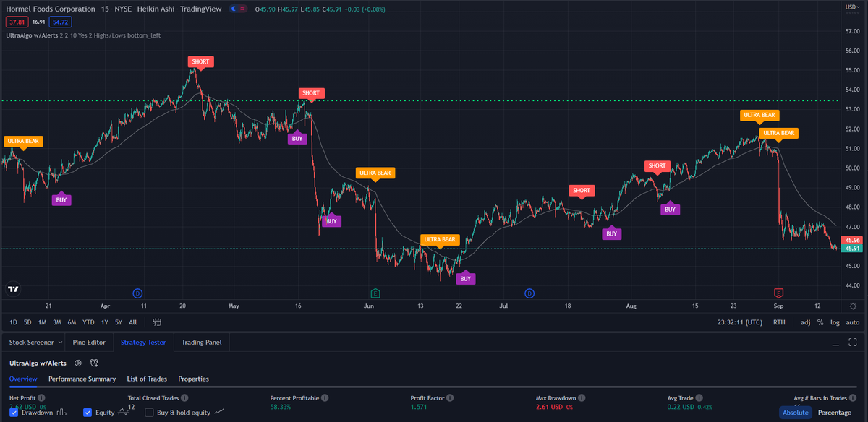Image resolution: width=868 pixels, height=422 pixels.
Task: Show Net Profit info tooltip icon
Action: pyautogui.click(x=41, y=398)
